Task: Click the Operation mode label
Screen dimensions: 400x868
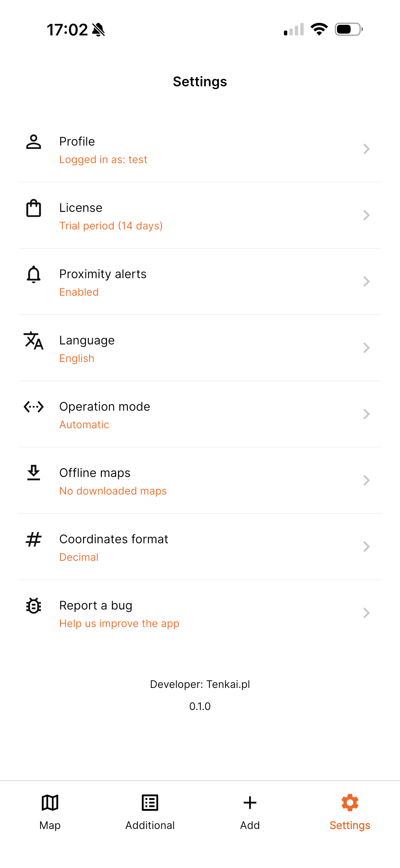Action: pos(105,407)
